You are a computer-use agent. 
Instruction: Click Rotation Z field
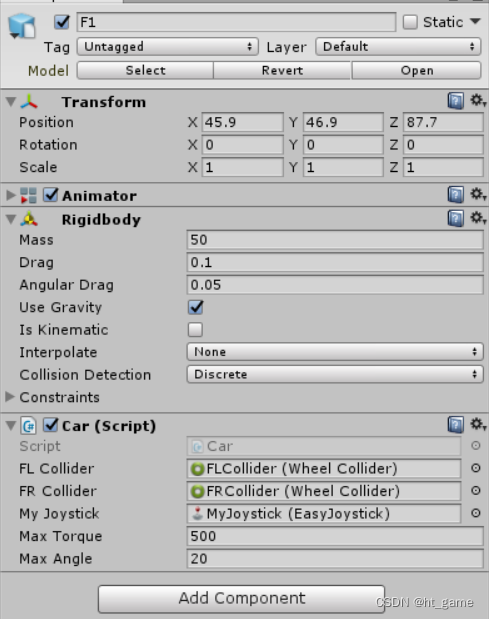443,145
